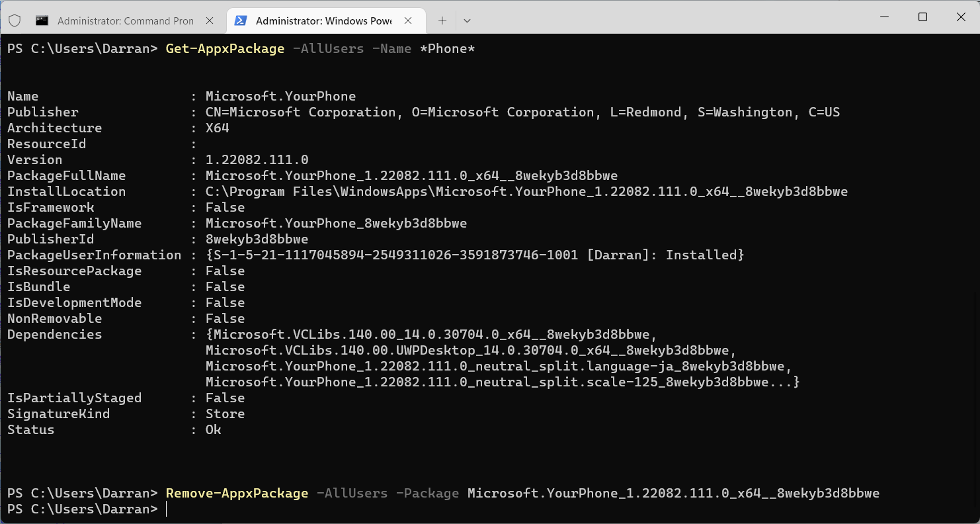Click the PackageFamilyName value Microsoft.YourPhone_8wekyb3d8bbwe
The width and height of the screenshot is (980, 524).
tap(336, 224)
